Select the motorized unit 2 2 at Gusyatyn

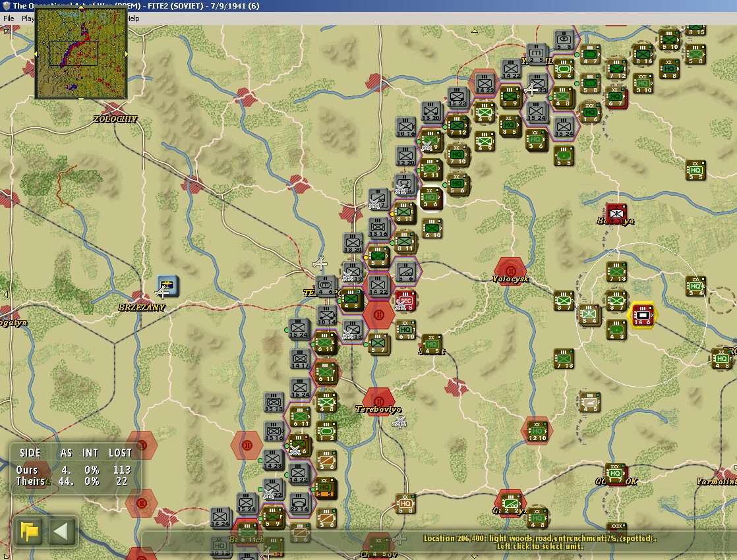click(x=510, y=504)
